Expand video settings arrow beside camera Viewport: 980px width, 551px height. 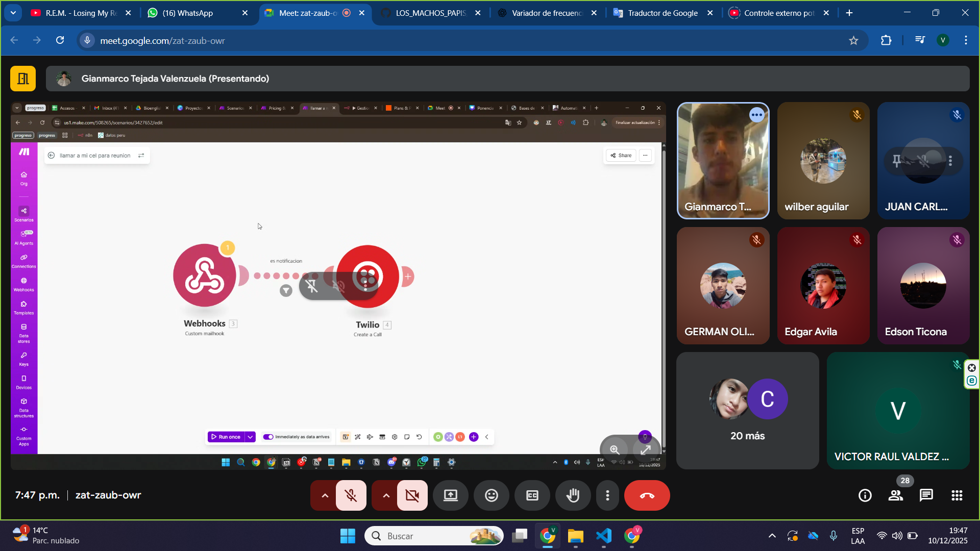tap(386, 495)
